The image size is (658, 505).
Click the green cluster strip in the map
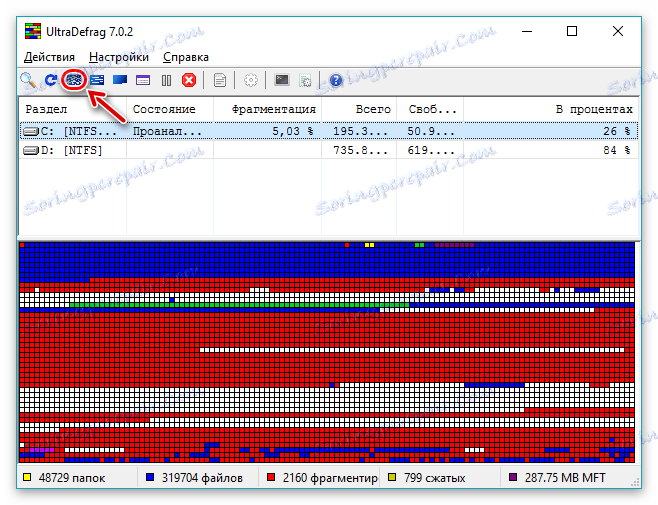coord(239,305)
